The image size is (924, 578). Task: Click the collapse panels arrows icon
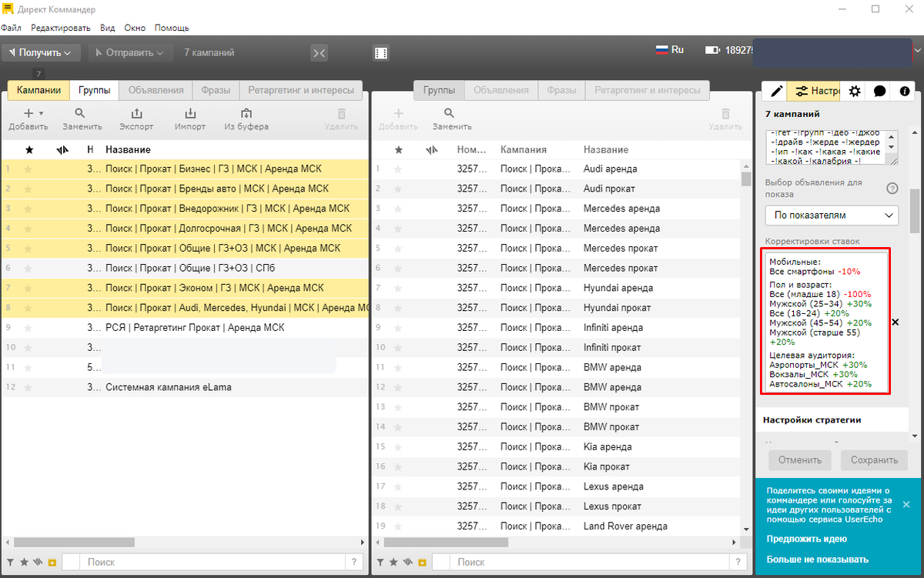[320, 52]
